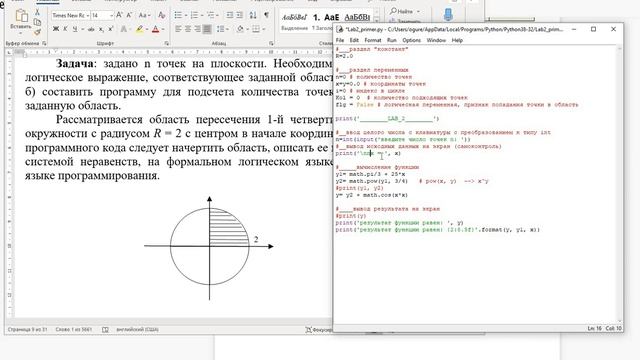Open the Options menu in IDLE
This screenshot has height=360, width=640.
click(411, 40)
